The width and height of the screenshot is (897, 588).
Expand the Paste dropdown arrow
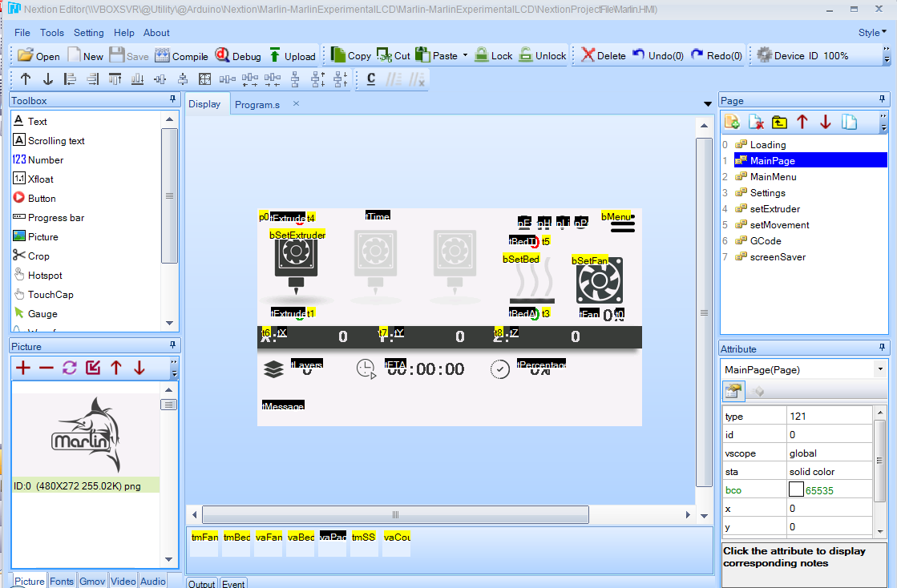point(465,55)
